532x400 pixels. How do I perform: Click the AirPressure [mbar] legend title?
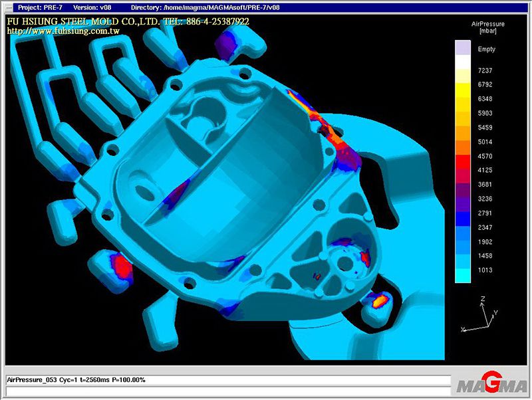488,27
